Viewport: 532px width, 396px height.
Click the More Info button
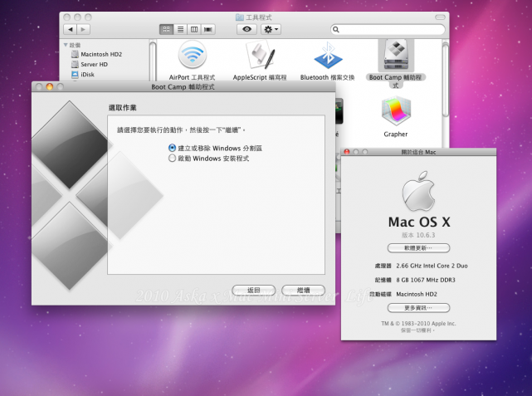click(x=418, y=308)
